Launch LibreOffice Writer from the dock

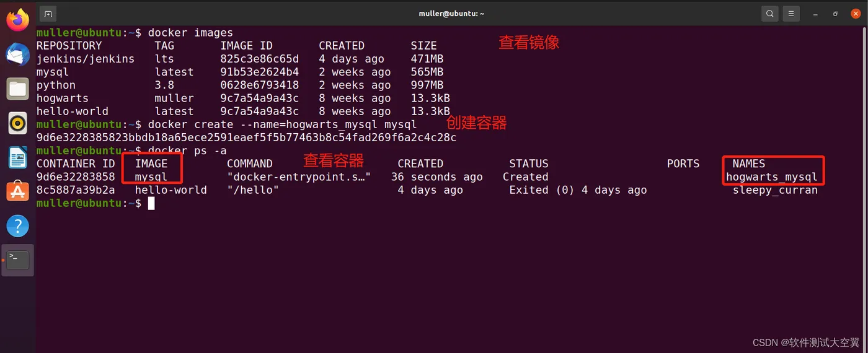point(17,157)
